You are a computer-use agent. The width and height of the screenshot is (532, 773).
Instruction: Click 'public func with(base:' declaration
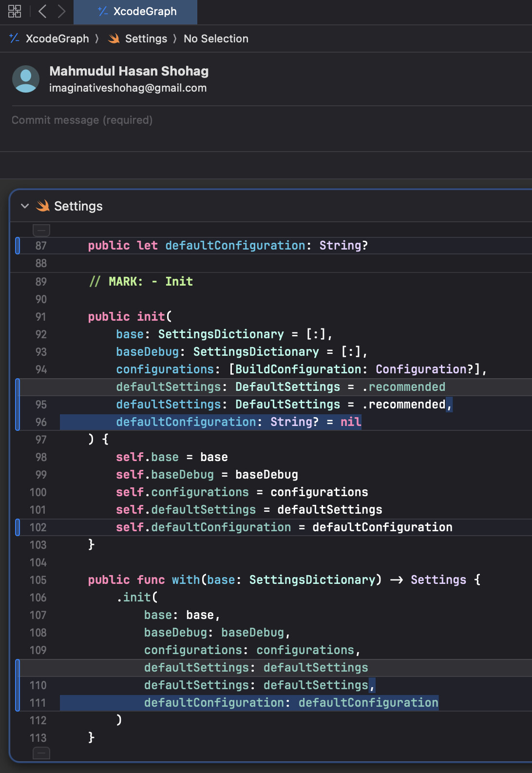[x=284, y=580]
